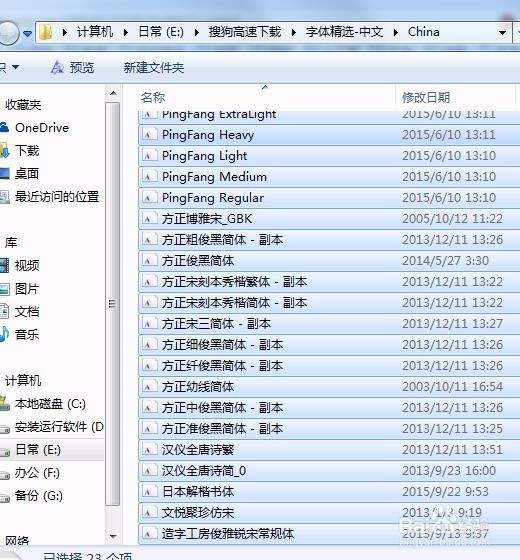Open the address bar history dropdown arrow
520x560 pixels.
502,32
